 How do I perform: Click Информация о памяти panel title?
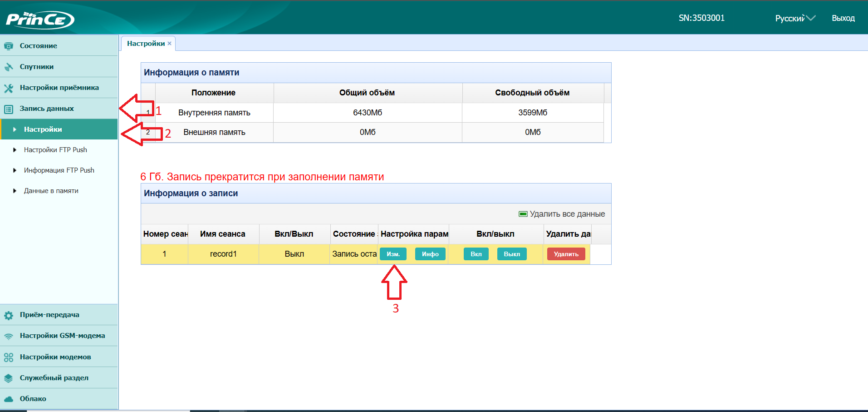(191, 73)
